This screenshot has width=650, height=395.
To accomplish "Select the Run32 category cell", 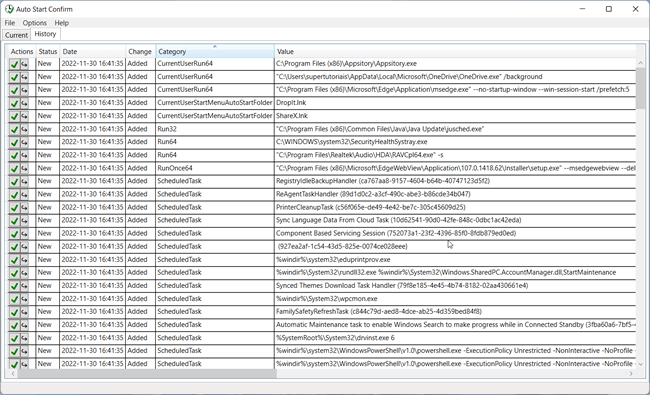I will pyautogui.click(x=215, y=129).
